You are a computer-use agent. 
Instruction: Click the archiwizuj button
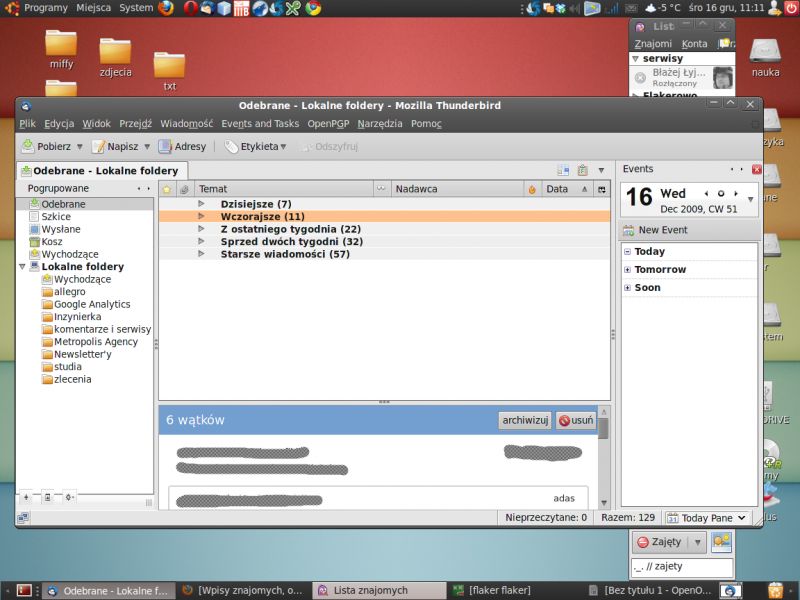click(x=525, y=420)
